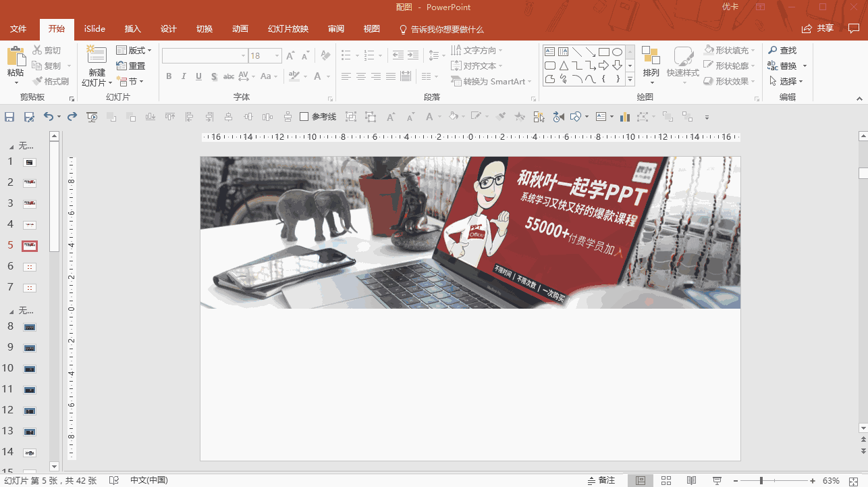Viewport: 868px width, 487px height.
Task: Click the zoom slider handle
Action: click(761, 480)
